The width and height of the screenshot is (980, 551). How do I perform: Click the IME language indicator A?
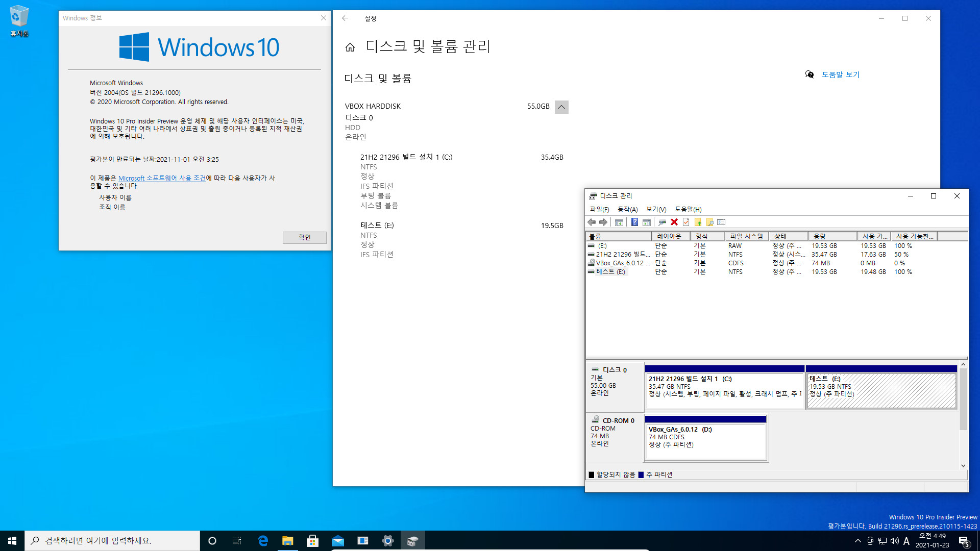pyautogui.click(x=906, y=541)
